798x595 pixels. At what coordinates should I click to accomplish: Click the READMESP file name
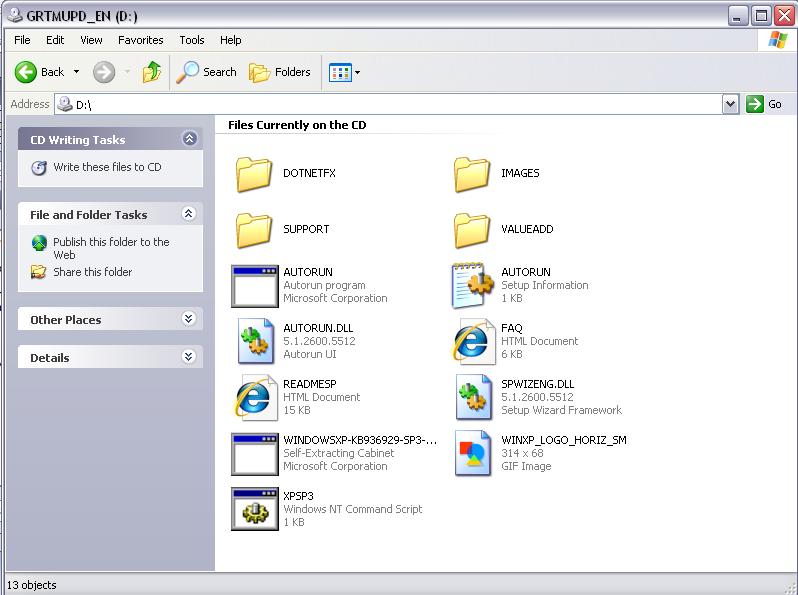pos(309,384)
